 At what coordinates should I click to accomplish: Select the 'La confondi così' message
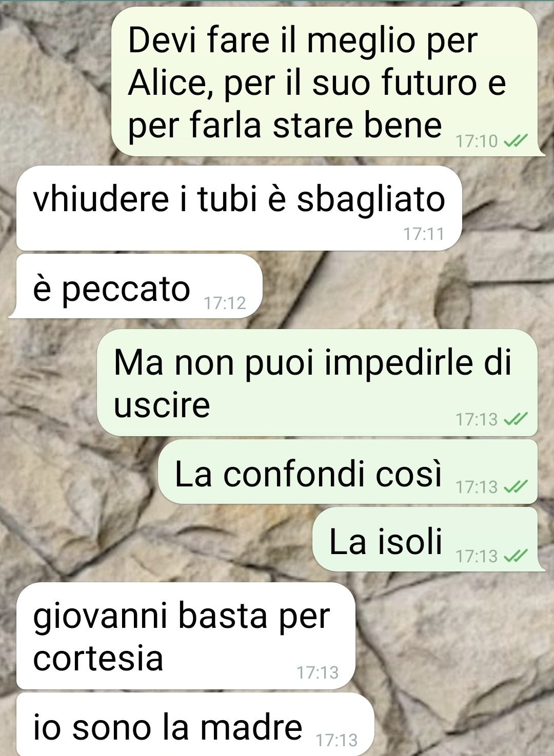(x=348, y=472)
